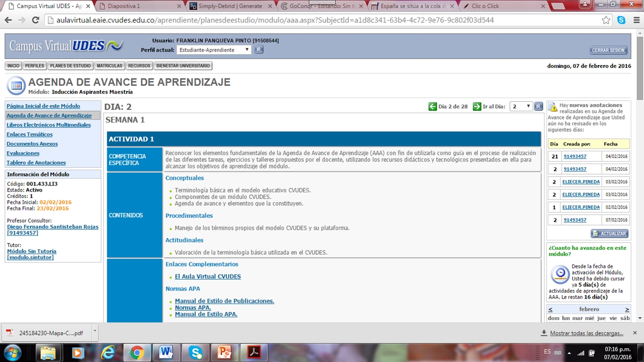
Task: Click the green previous day arrow
Action: [432, 106]
